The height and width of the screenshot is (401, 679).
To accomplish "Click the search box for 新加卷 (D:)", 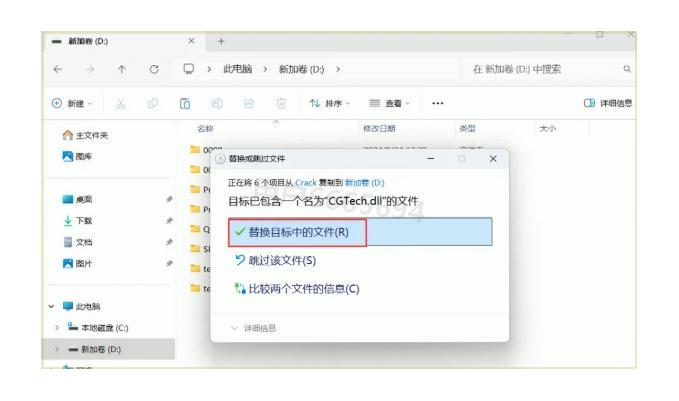I will click(x=549, y=69).
